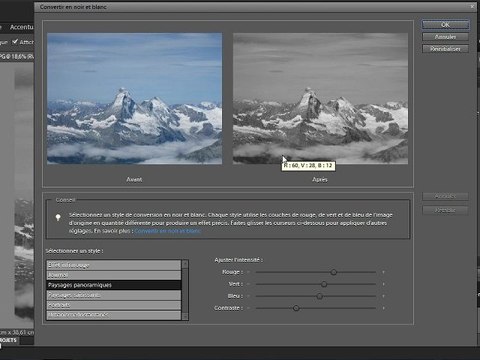
Task: Click the Bleu intensity slider handle
Action: tap(320, 296)
